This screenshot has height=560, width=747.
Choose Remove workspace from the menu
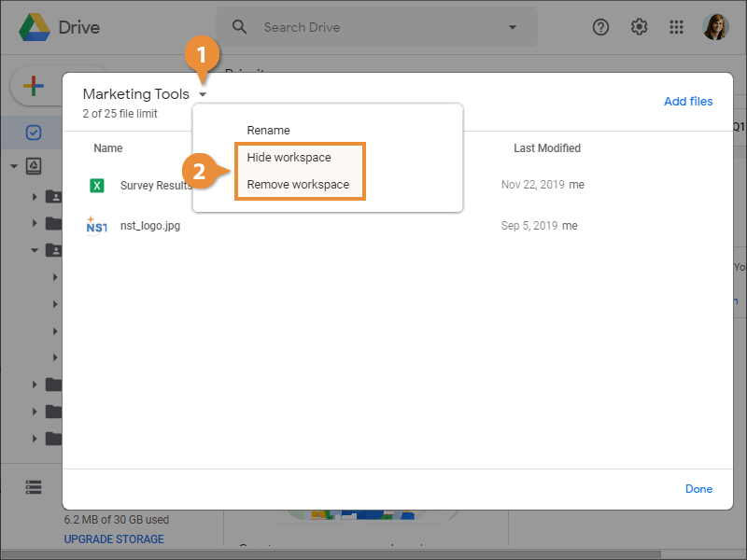click(x=298, y=184)
